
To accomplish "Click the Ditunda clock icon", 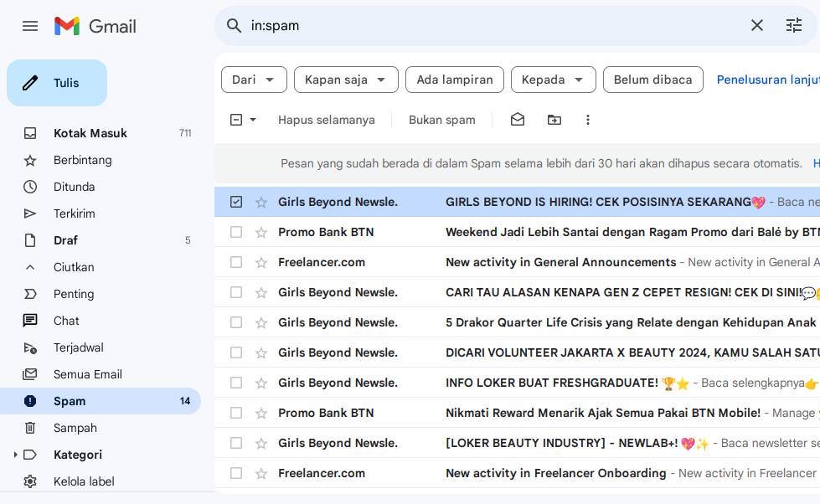I will point(30,187).
